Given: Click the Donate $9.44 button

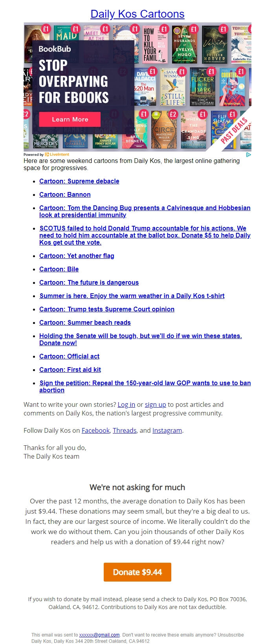Looking at the screenshot, I should (137, 572).
